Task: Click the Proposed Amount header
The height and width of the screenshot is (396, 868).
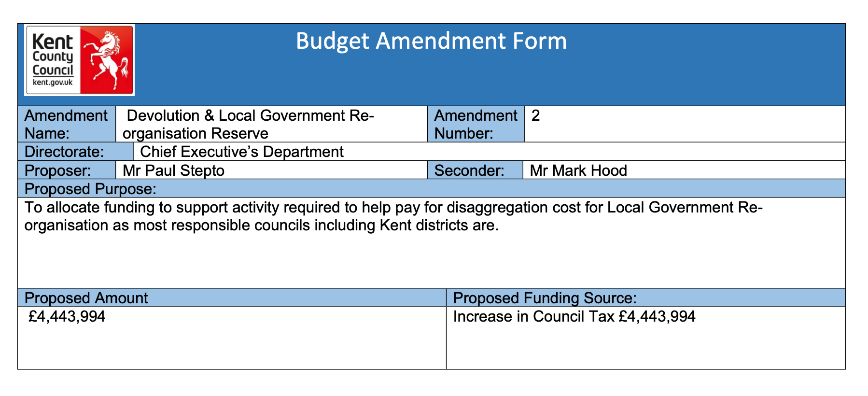Action: [x=86, y=298]
